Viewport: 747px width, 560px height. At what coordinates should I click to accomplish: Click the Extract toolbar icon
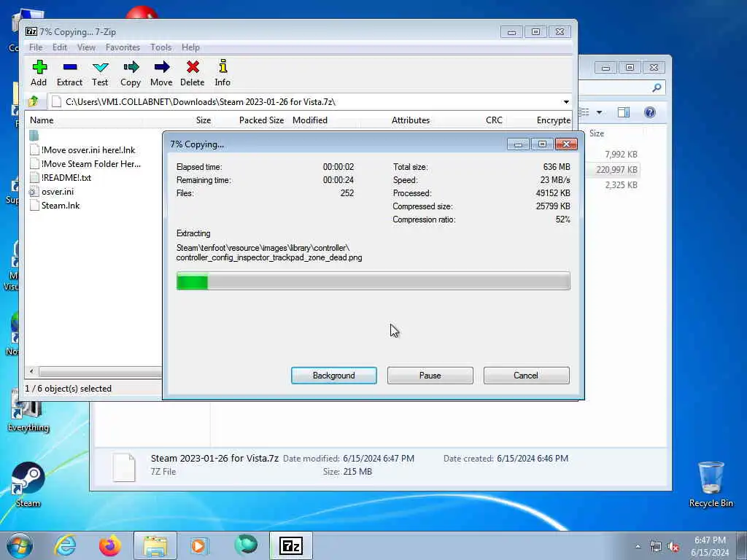[69, 73]
